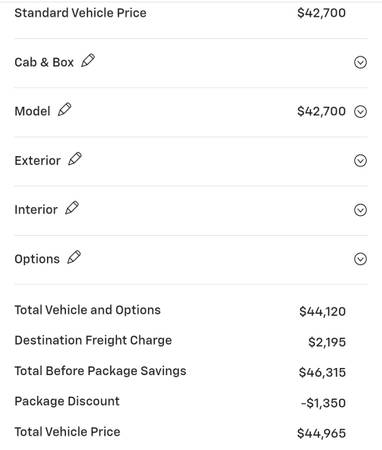Edit Exterior using its pencil icon

click(75, 159)
